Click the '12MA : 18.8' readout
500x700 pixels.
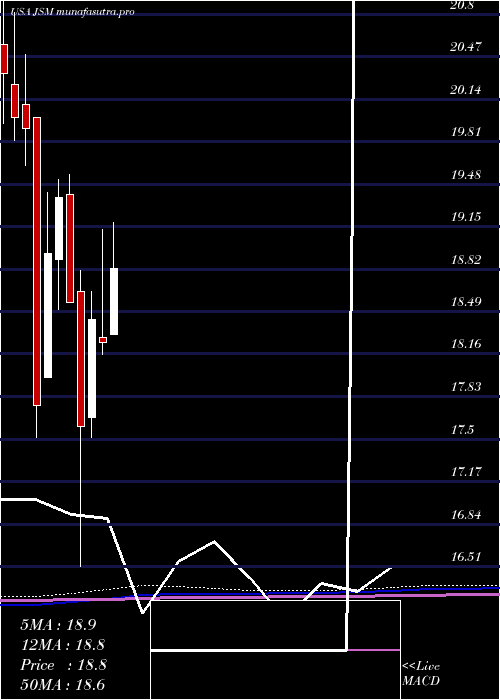pos(63,645)
